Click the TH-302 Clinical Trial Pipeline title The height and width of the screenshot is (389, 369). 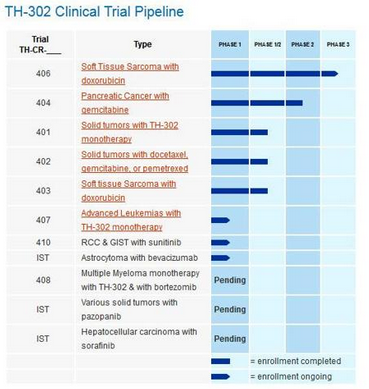94,12
